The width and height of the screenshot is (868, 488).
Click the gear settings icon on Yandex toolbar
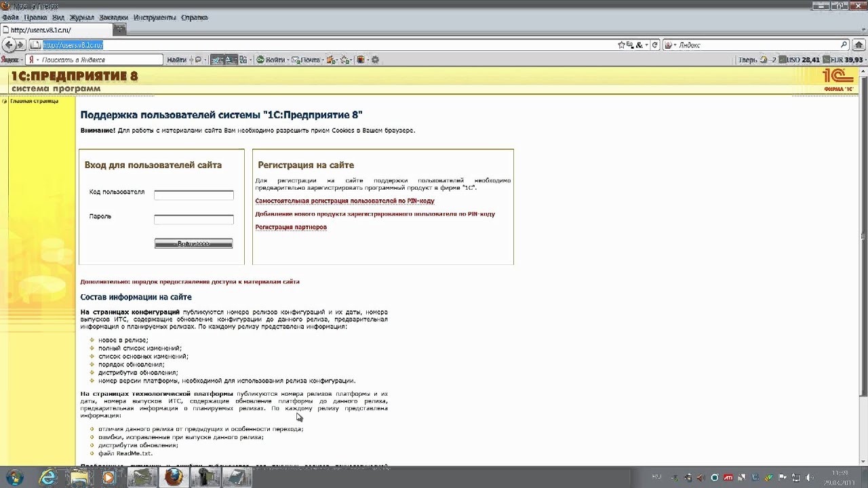tap(375, 60)
